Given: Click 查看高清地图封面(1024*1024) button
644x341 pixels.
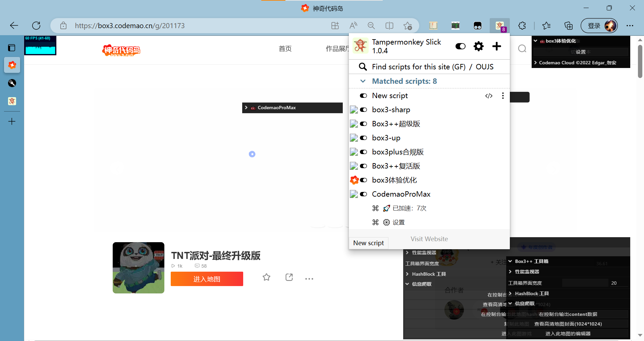Looking at the screenshot, I should [x=568, y=324].
